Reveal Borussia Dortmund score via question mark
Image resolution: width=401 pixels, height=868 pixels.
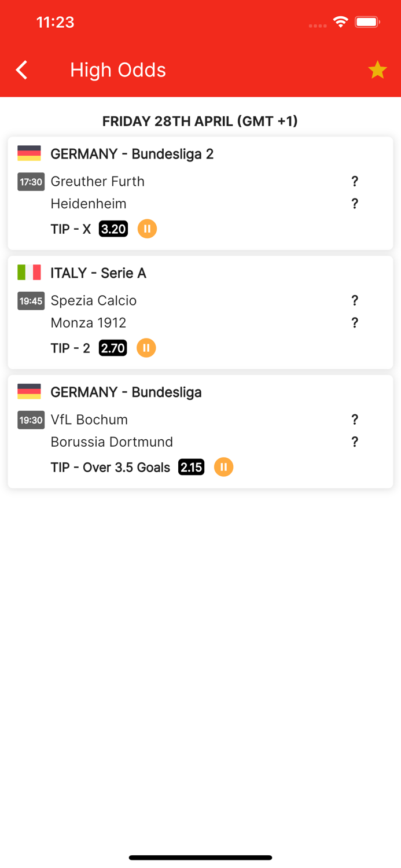[x=355, y=442]
